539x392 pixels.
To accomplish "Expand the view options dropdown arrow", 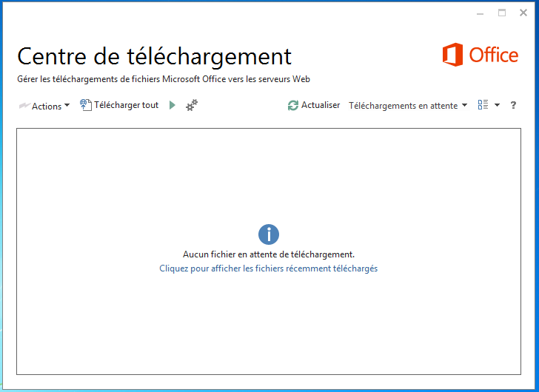I will [x=498, y=105].
